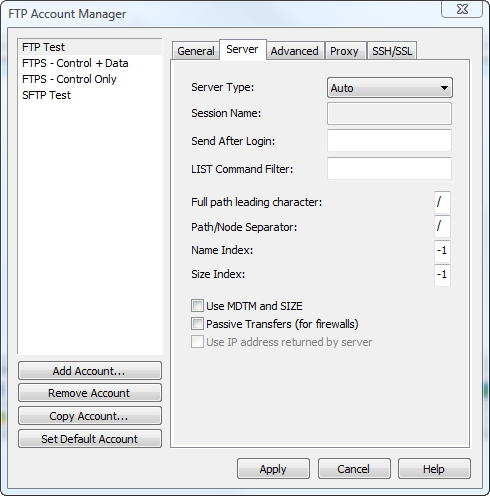Viewport: 490px width, 496px height.
Task: Click the LIST Command Filter field
Action: [x=389, y=169]
